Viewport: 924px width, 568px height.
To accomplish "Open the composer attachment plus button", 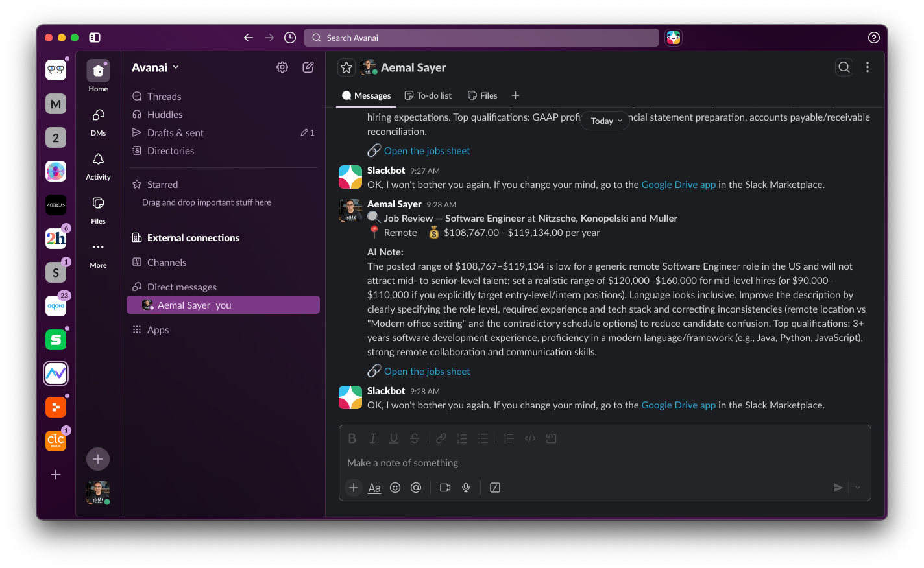I will (x=354, y=488).
